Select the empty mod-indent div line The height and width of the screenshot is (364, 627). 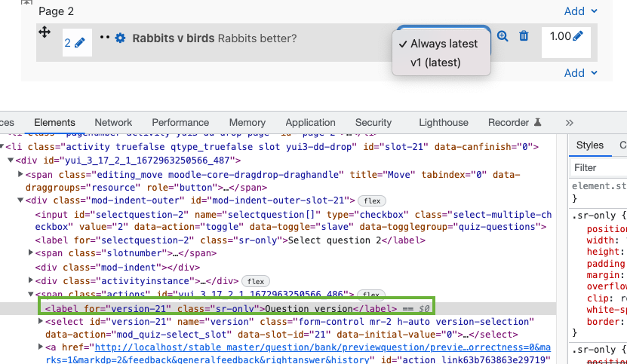(x=117, y=268)
